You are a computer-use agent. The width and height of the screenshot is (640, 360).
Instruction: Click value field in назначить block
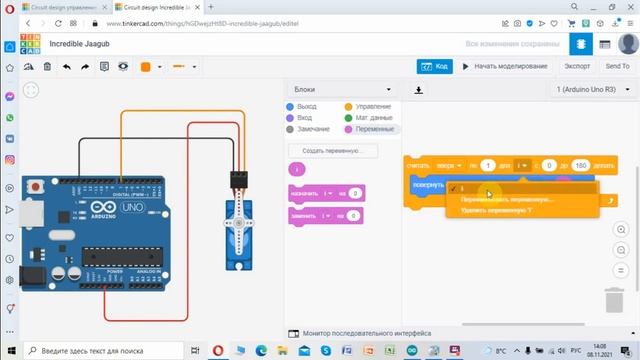point(355,193)
